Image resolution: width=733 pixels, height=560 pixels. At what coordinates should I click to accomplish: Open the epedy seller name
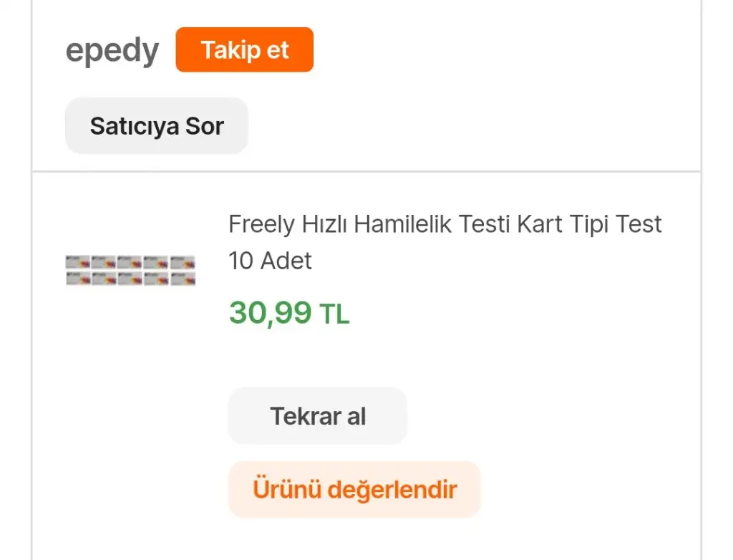[112, 51]
